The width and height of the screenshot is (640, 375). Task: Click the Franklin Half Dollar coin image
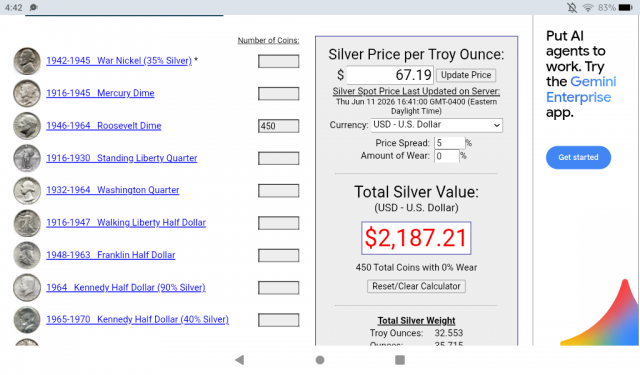coord(27,255)
